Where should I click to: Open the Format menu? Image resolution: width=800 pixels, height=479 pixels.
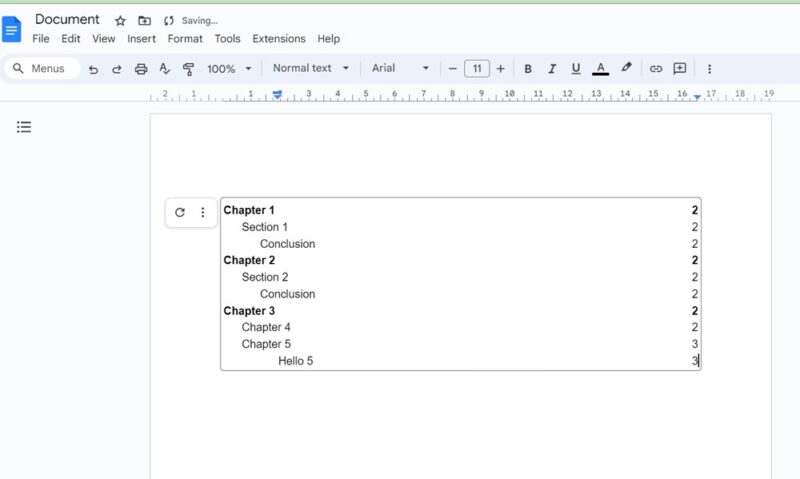[185, 39]
